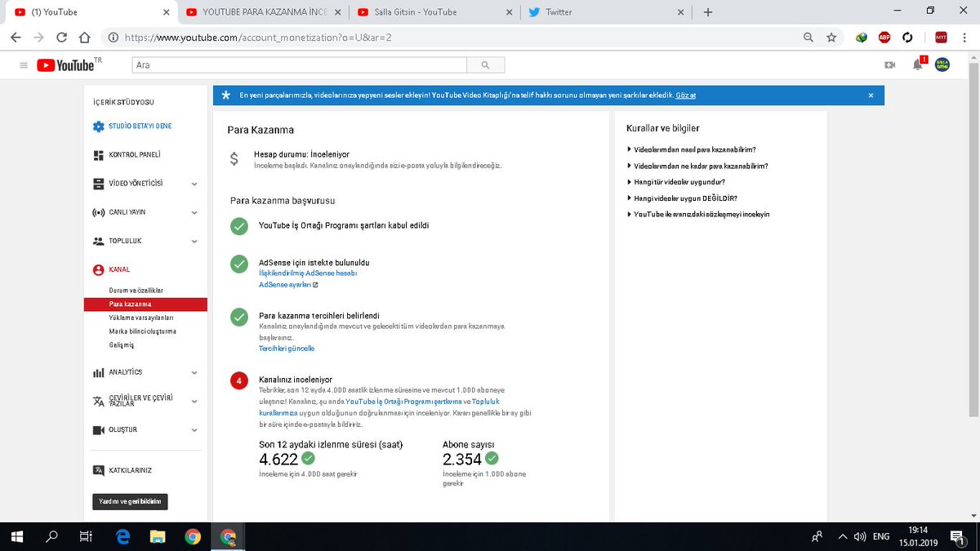This screenshot has width=980, height=551.
Task: Bookmark this page with the star icon
Action: (x=831, y=38)
